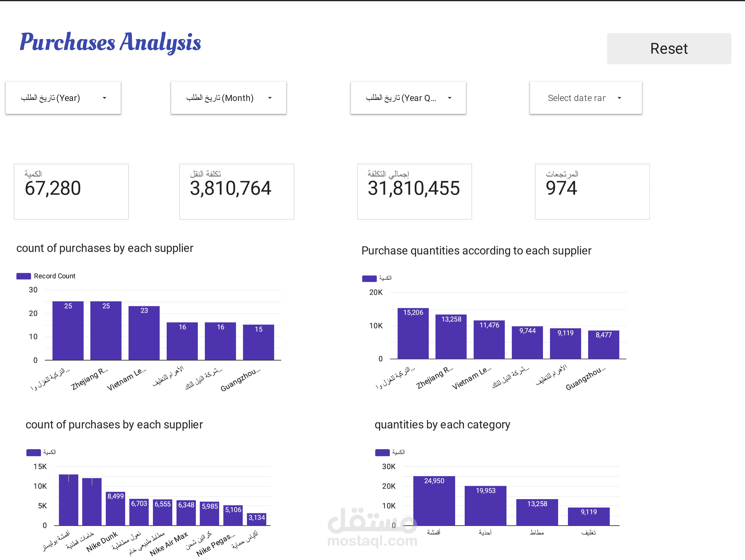
Task: Select the 3,810,764 transport cost scorecard
Action: click(237, 191)
